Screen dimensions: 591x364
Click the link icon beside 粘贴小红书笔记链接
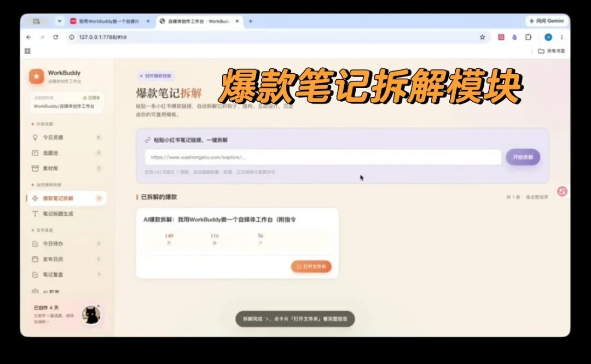point(147,140)
